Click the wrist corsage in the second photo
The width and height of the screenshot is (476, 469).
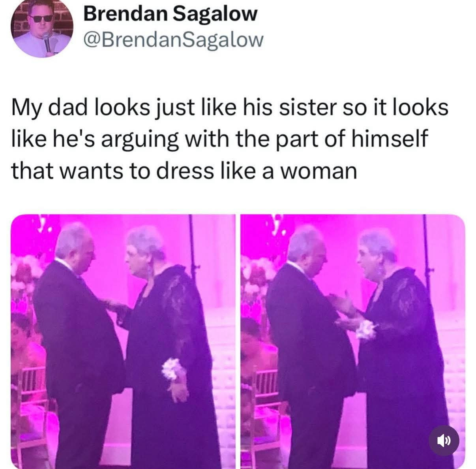pyautogui.click(x=365, y=329)
